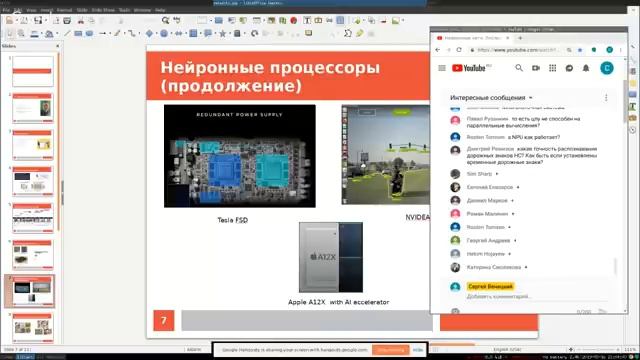Click the Fill Color bucket swatch
640x360 pixels.
(49, 33)
